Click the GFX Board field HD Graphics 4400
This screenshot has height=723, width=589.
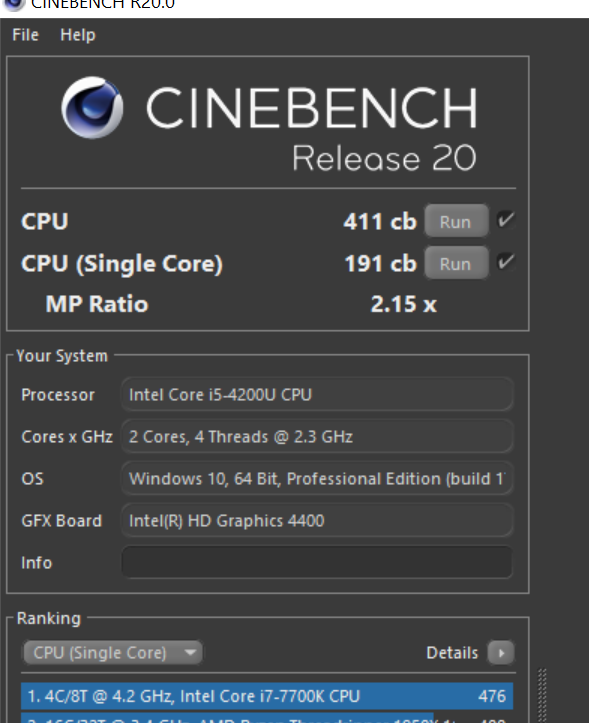(x=317, y=521)
